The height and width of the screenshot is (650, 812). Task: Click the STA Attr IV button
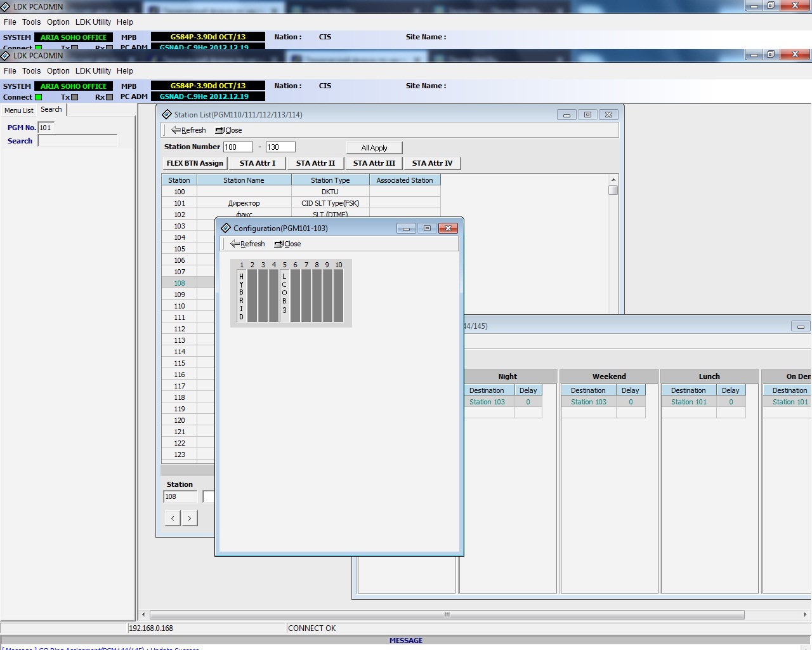click(432, 163)
